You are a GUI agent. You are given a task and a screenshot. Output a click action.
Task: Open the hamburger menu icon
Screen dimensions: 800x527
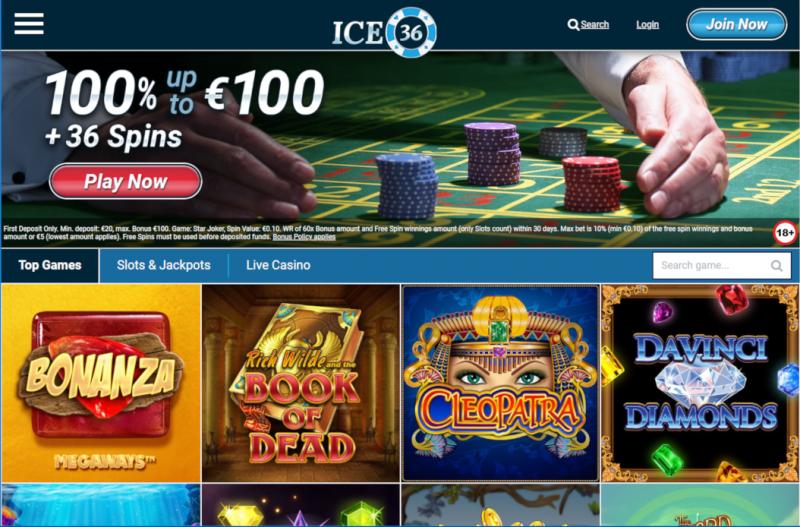coord(29,23)
